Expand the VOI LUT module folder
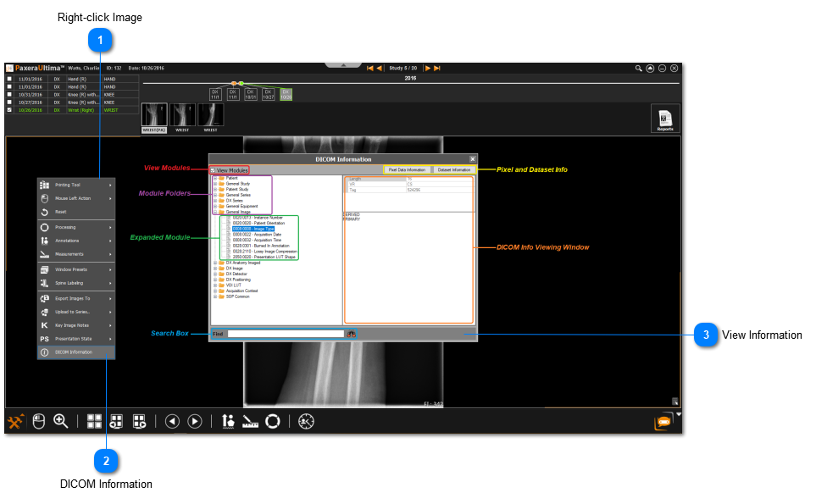Viewport: 816px width, 504px height. (x=214, y=285)
